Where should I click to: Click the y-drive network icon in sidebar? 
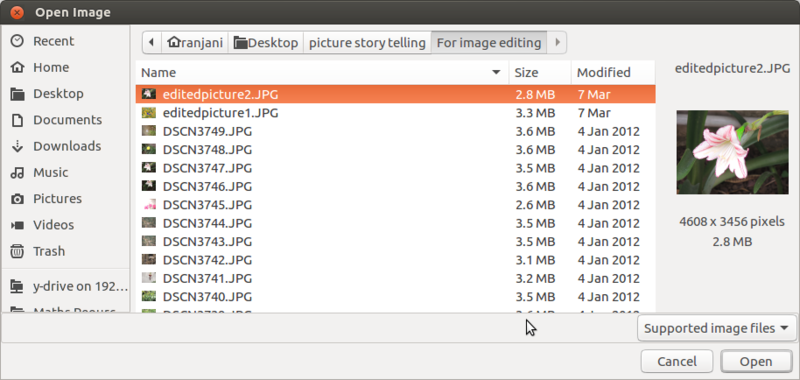[17, 287]
